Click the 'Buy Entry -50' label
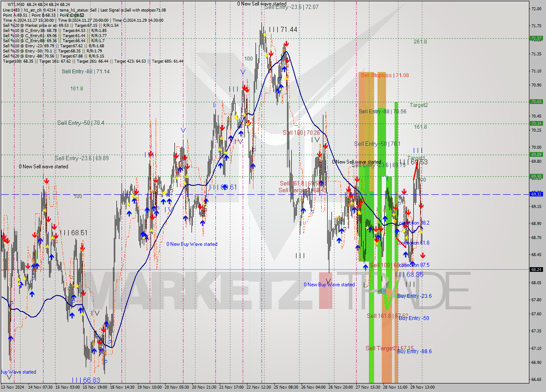Viewport: 546px width, 392px height. tap(414, 318)
